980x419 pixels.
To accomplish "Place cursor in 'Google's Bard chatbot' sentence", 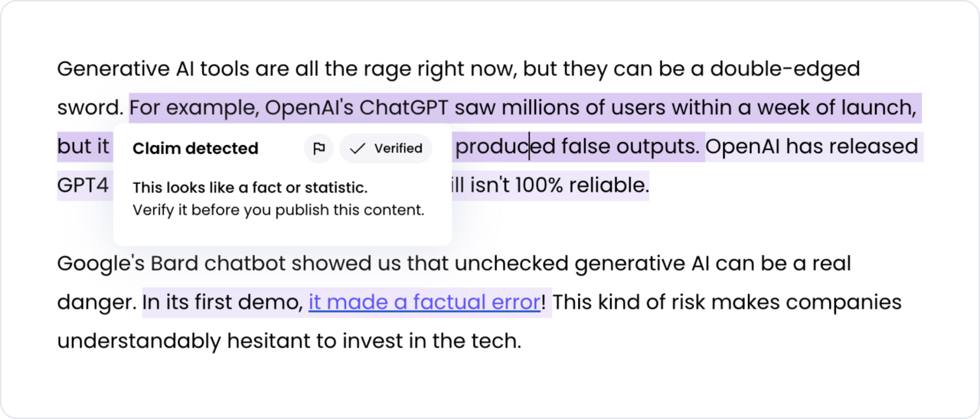I will (454, 263).
